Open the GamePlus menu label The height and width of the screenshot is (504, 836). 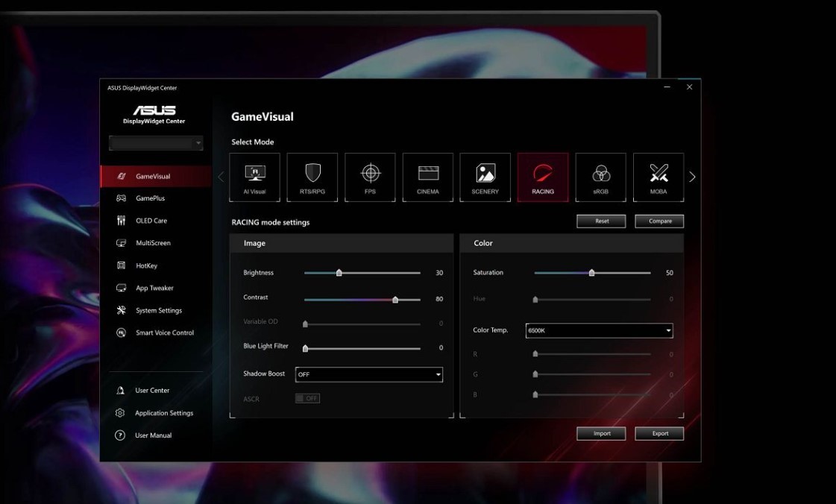tap(151, 198)
